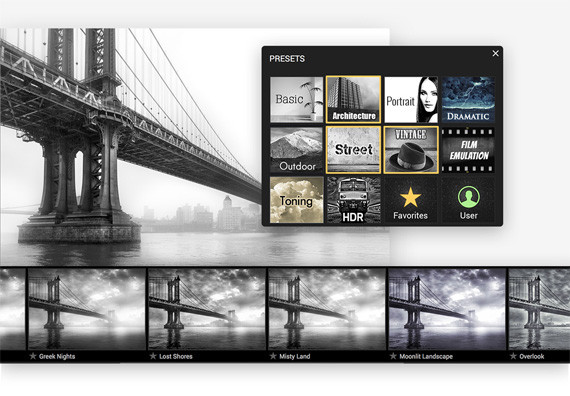Open the Street preset category

coord(353,149)
